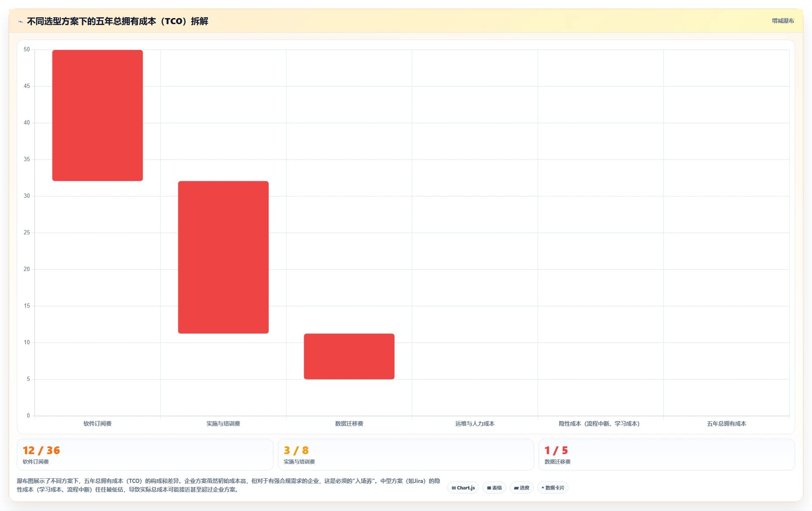812x511 pixels.
Task: Click the y-axis tick value 35
Action: 27,159
